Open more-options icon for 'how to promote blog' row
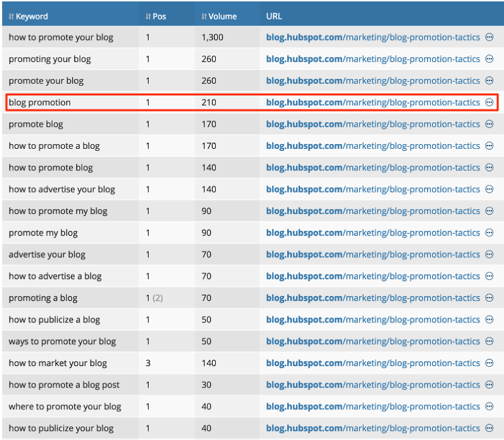This screenshot has width=504, height=440. (489, 168)
